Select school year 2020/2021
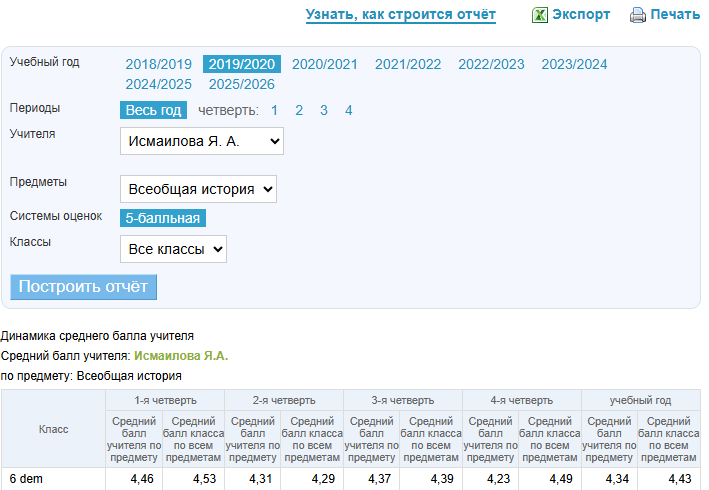 point(324,64)
